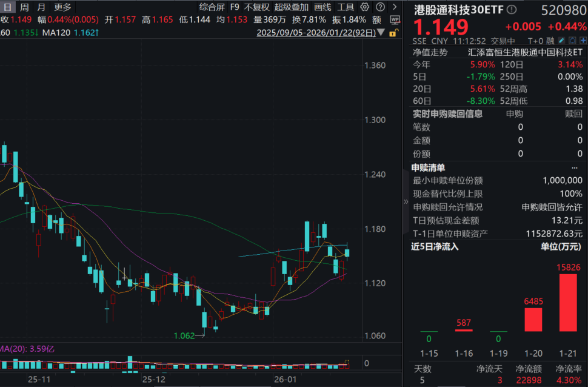Click the F9 button in the toolbar
The image size is (588, 387).
pos(234,8)
